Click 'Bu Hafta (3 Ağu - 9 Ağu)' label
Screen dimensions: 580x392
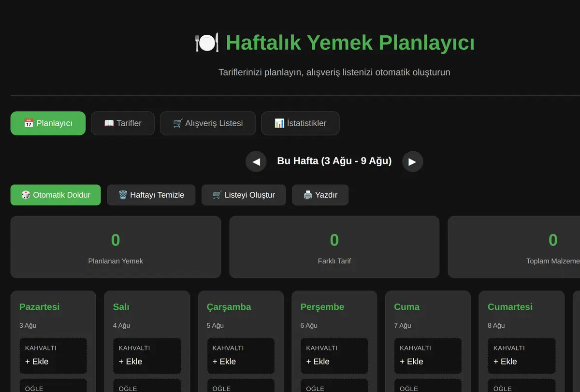coord(334,161)
